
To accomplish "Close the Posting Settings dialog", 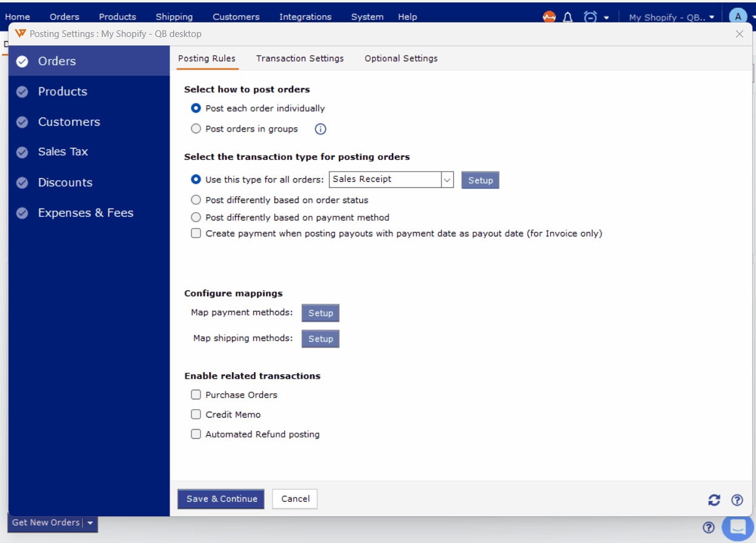I will (x=740, y=34).
